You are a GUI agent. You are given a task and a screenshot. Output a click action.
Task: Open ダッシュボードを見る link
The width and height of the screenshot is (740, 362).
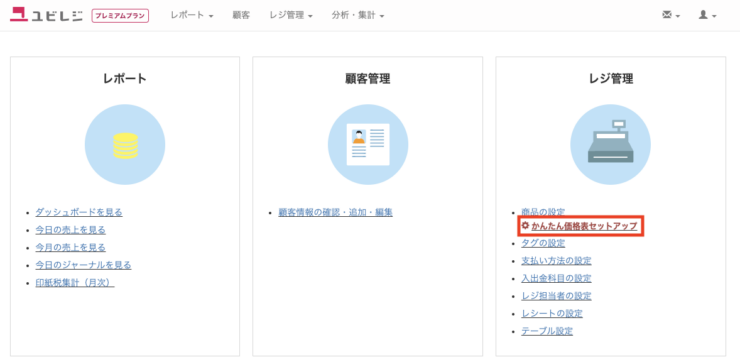(79, 212)
